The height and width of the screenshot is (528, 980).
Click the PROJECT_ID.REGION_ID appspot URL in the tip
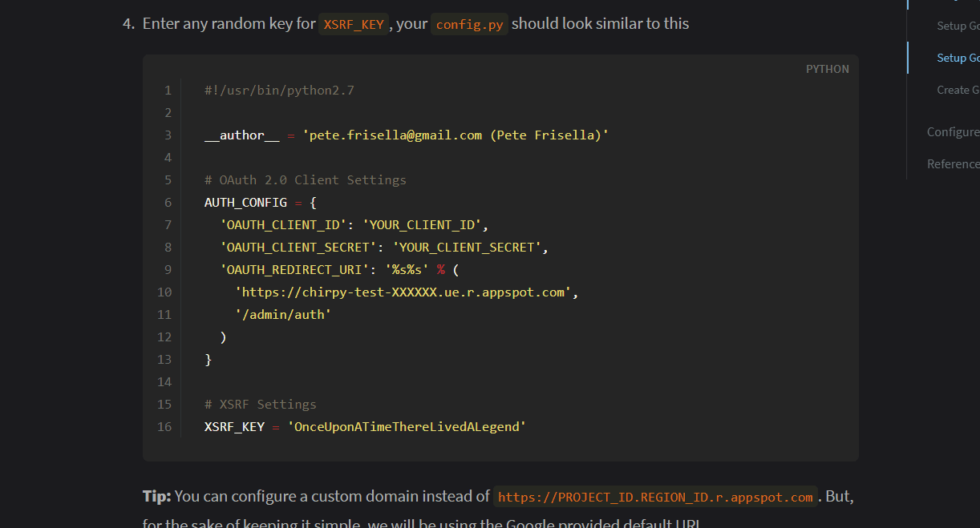coord(655,498)
